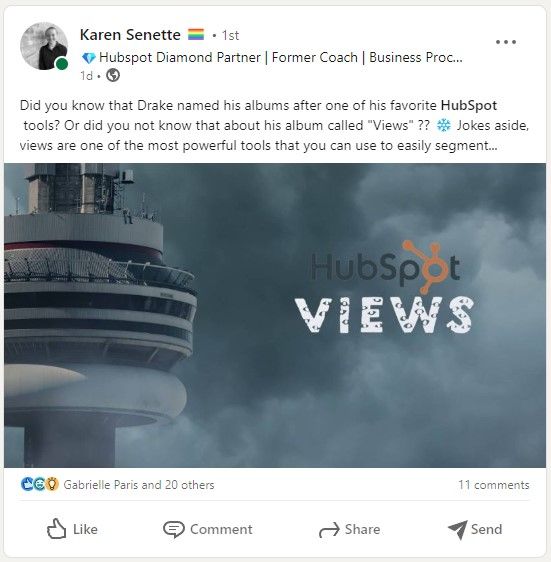This screenshot has width=551, height=562.
Task: Click the Send paper plane button
Action: coord(475,529)
